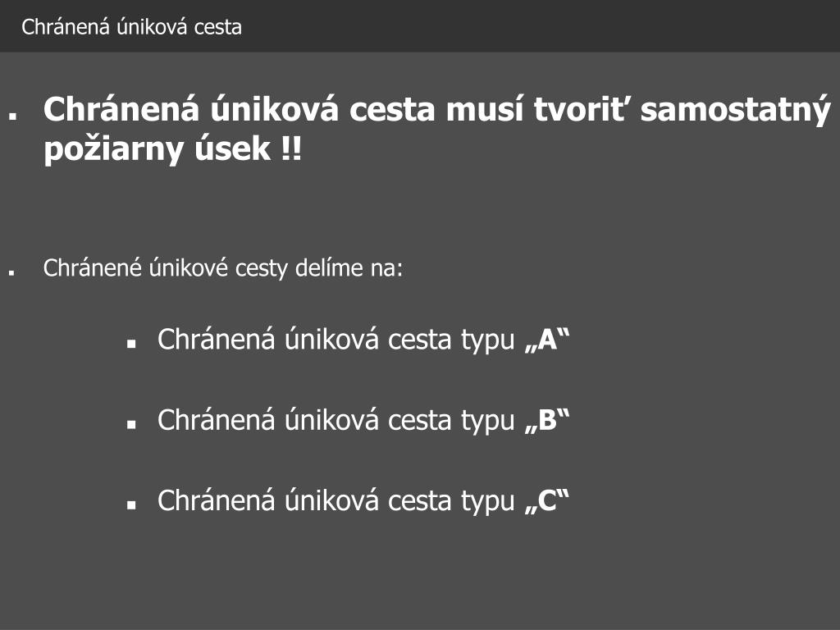Select the bullet marker of the type „A“ line
The width and height of the screenshot is (840, 630).
tap(131, 344)
